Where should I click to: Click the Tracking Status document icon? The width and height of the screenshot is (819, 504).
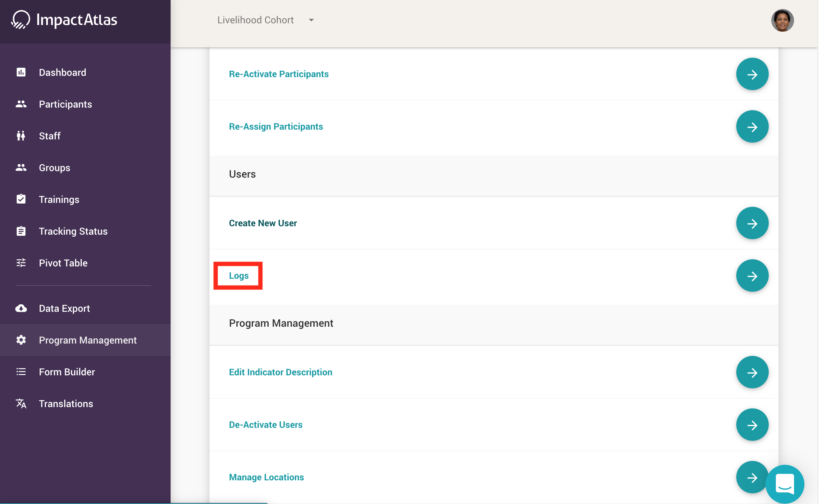[21, 231]
